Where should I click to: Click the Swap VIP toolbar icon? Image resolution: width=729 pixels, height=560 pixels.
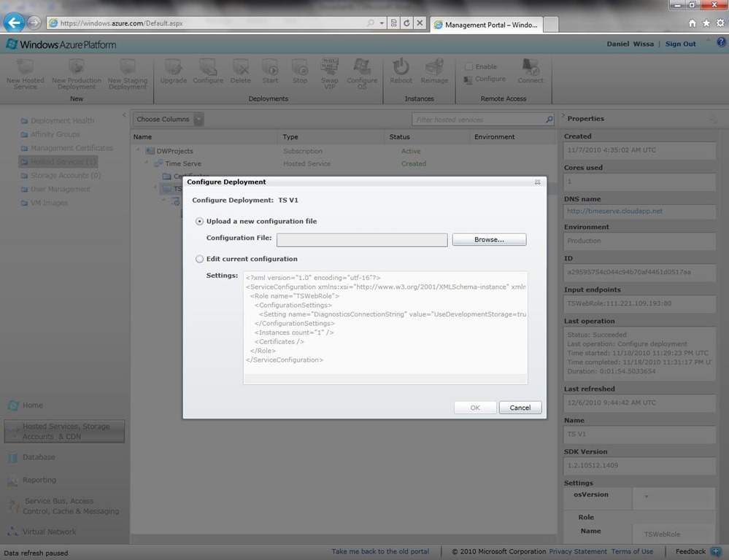coord(329,68)
